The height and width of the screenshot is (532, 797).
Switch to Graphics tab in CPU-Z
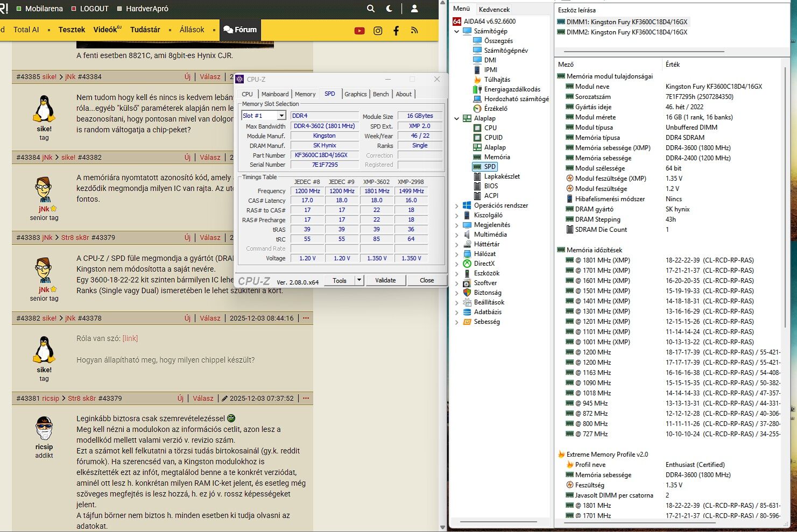coord(355,94)
